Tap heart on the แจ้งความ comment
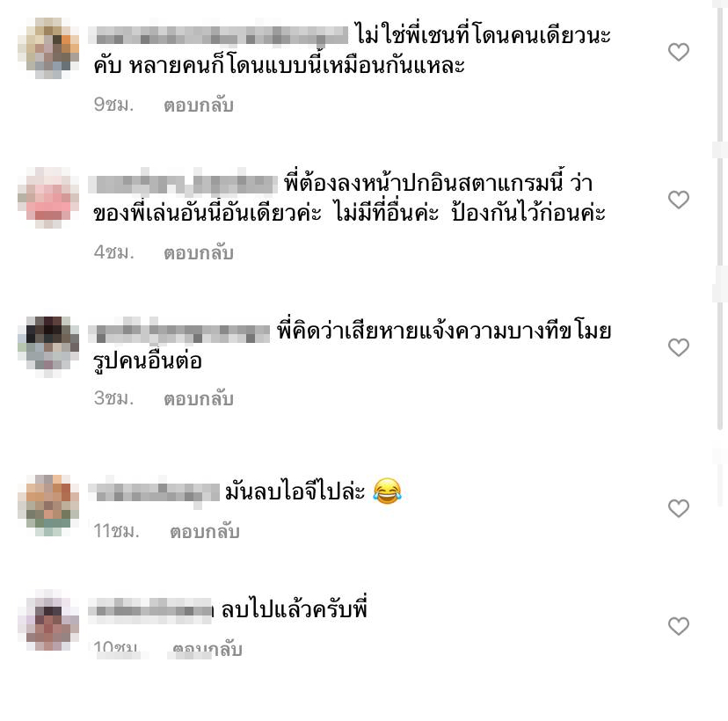 678,347
